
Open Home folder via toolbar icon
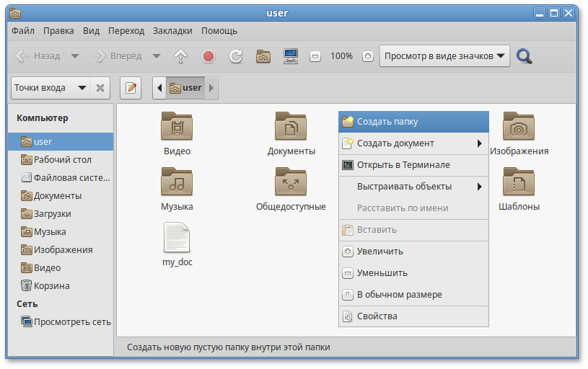click(x=263, y=56)
